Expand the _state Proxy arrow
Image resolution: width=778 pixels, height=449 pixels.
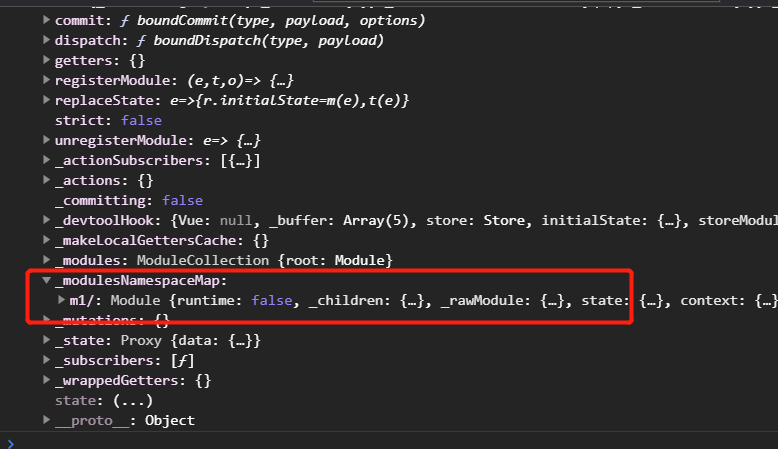(x=47, y=340)
